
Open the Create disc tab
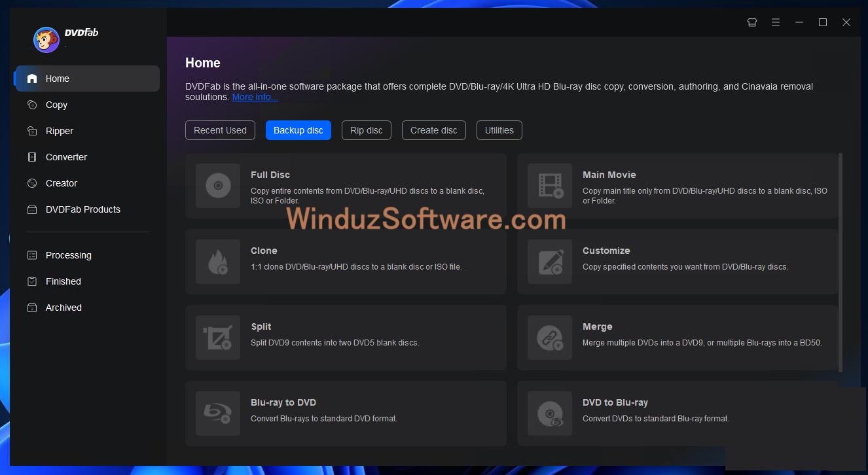[x=434, y=130]
